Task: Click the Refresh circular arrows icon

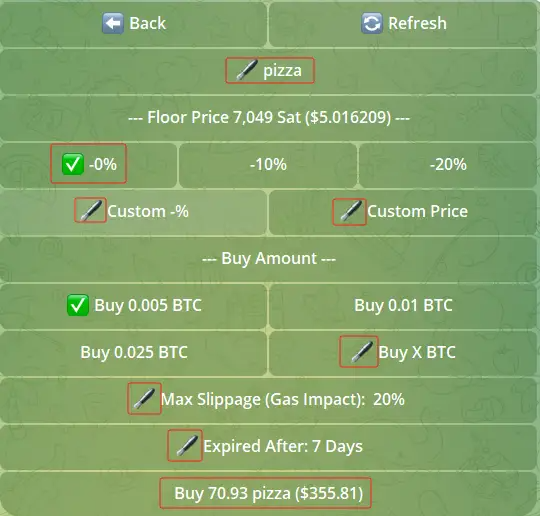Action: pos(372,23)
